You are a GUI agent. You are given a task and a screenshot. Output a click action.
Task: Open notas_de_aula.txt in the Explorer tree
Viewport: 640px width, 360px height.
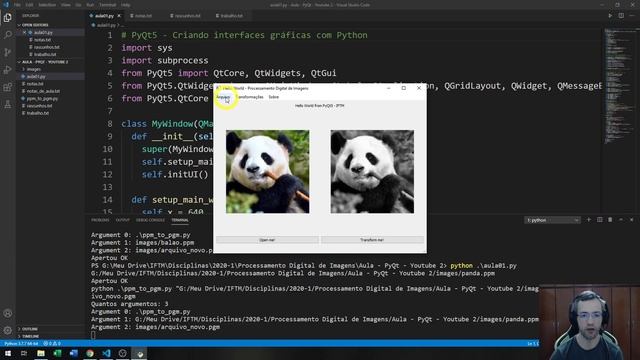click(43, 91)
